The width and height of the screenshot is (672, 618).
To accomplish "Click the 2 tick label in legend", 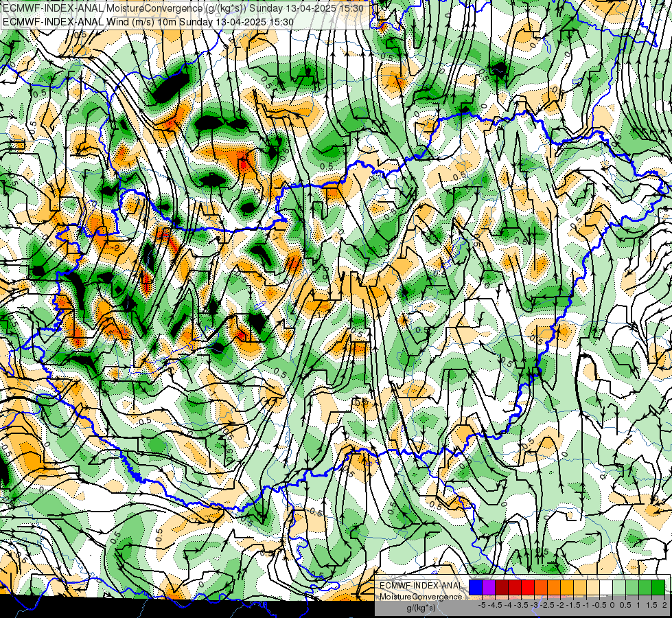I will point(664,605).
